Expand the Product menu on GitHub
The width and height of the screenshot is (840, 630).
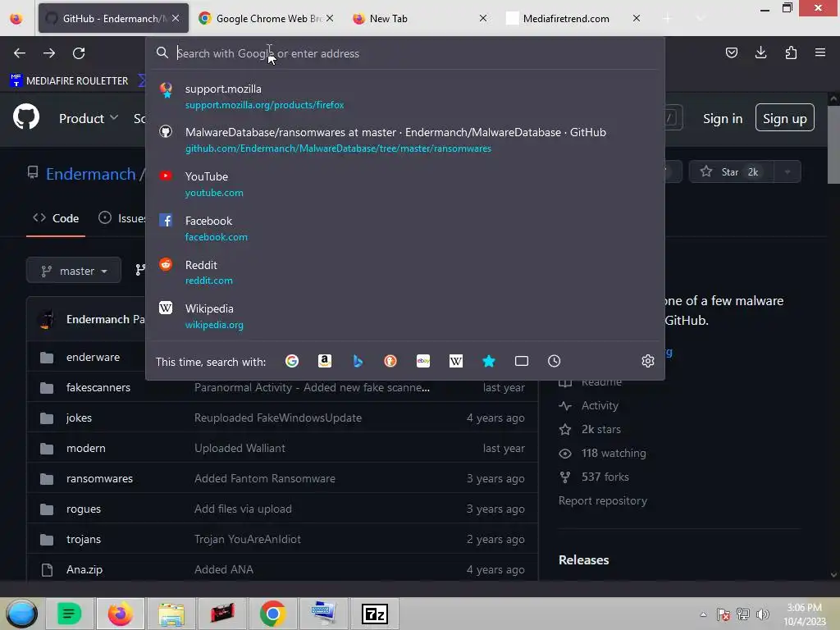coord(89,118)
